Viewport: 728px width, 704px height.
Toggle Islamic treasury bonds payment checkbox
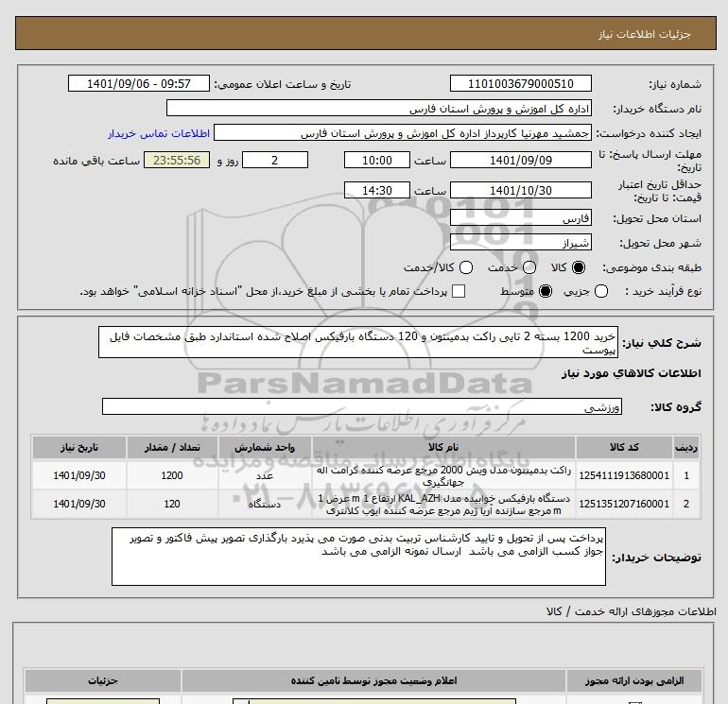point(459,291)
